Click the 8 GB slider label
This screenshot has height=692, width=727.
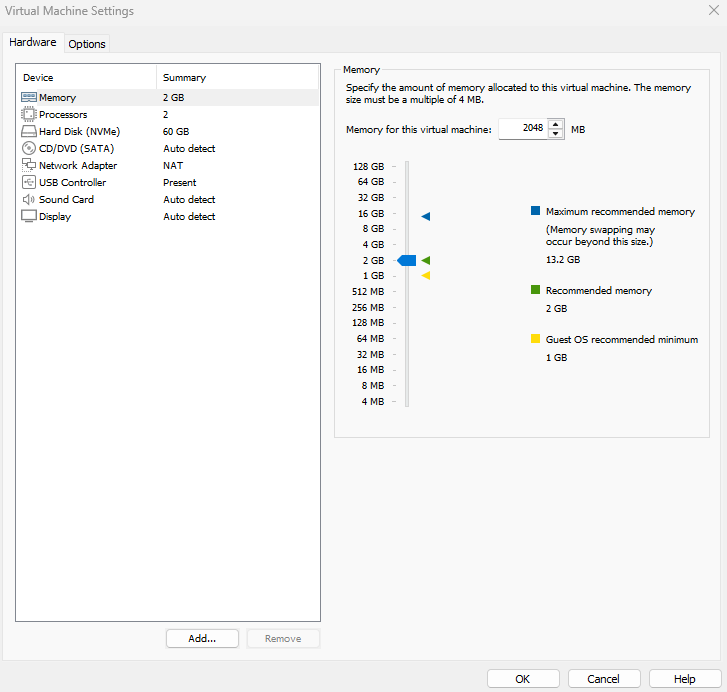[x=373, y=229]
